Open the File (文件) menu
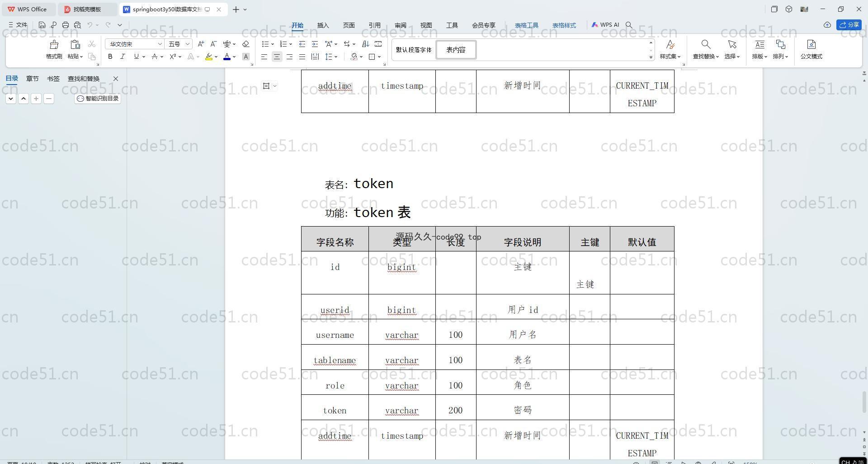 [x=18, y=25]
